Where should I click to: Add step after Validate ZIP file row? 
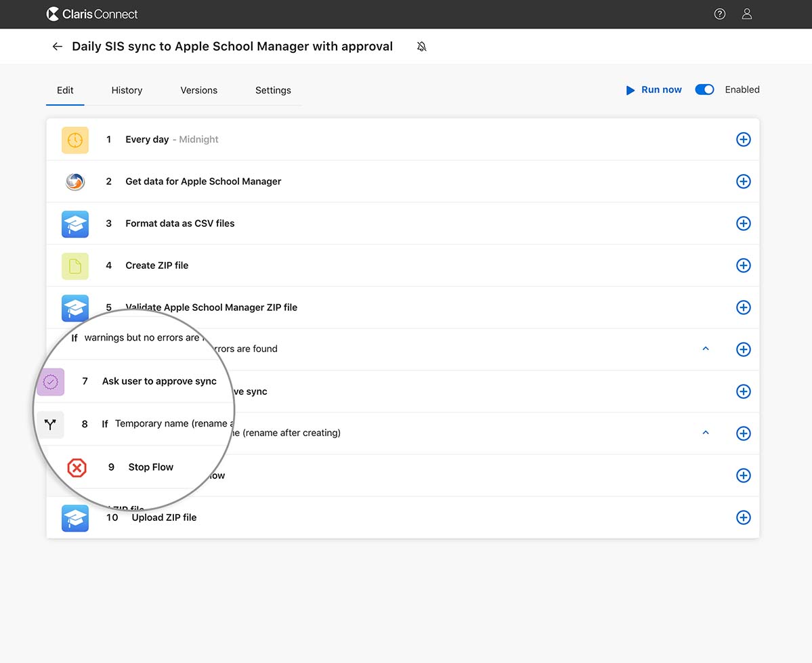743,307
